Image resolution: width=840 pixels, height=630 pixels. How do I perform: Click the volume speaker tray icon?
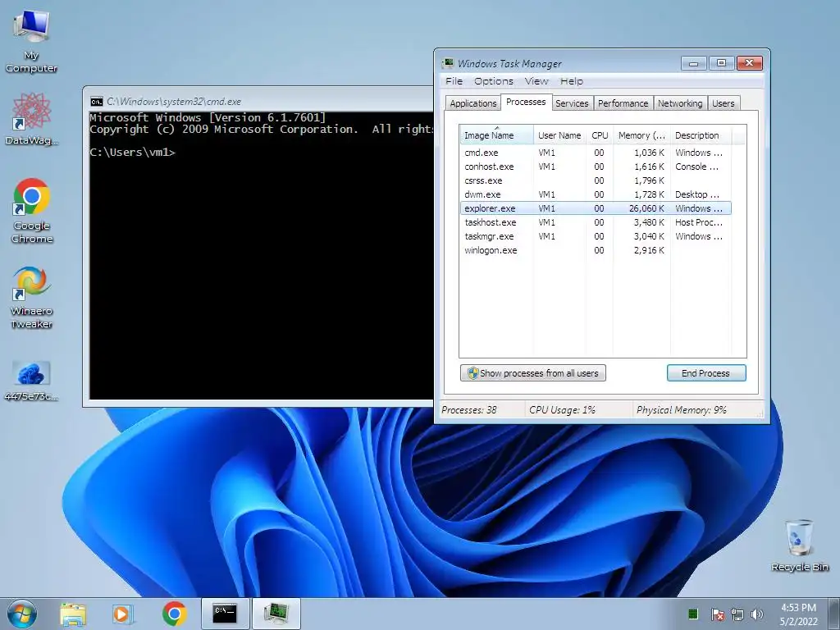pyautogui.click(x=756, y=614)
